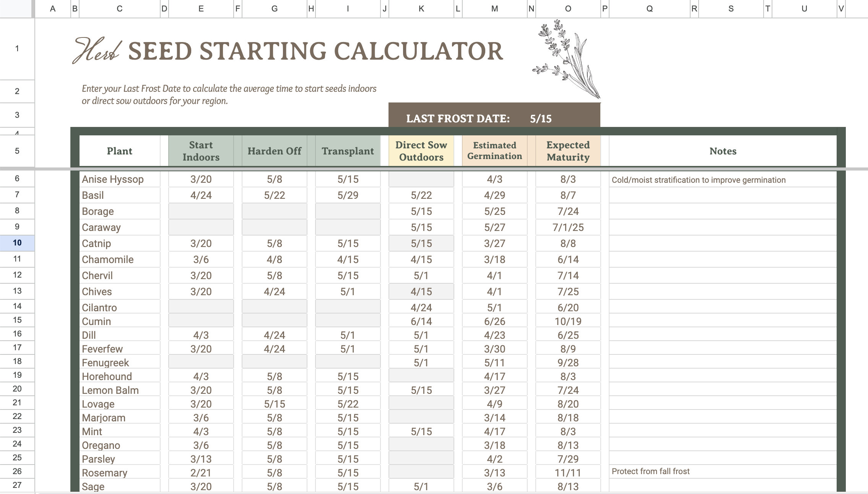This screenshot has height=494, width=868.
Task: Click the Direct Sow Outdoors header cell
Action: click(421, 151)
